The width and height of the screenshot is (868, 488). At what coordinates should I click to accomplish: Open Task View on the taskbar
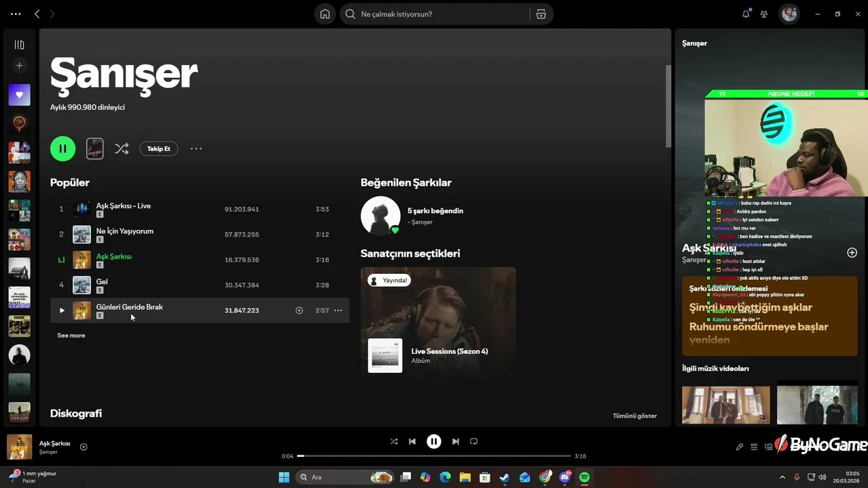point(406,477)
